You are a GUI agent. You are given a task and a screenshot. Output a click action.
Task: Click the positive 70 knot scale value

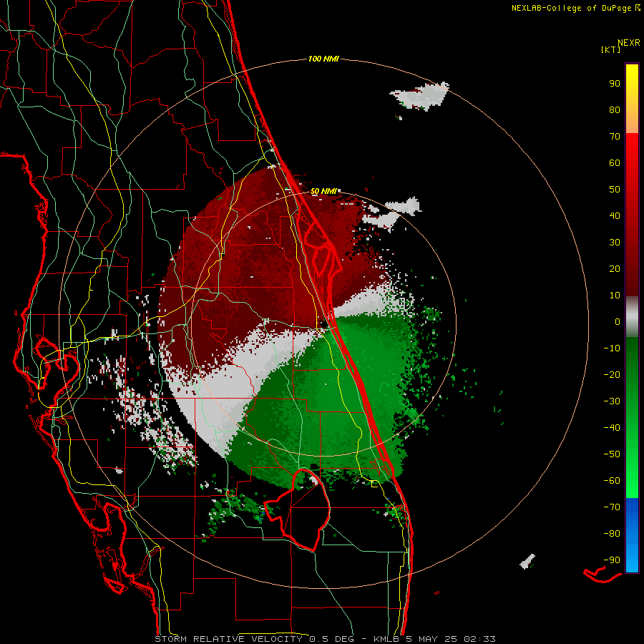(x=615, y=137)
